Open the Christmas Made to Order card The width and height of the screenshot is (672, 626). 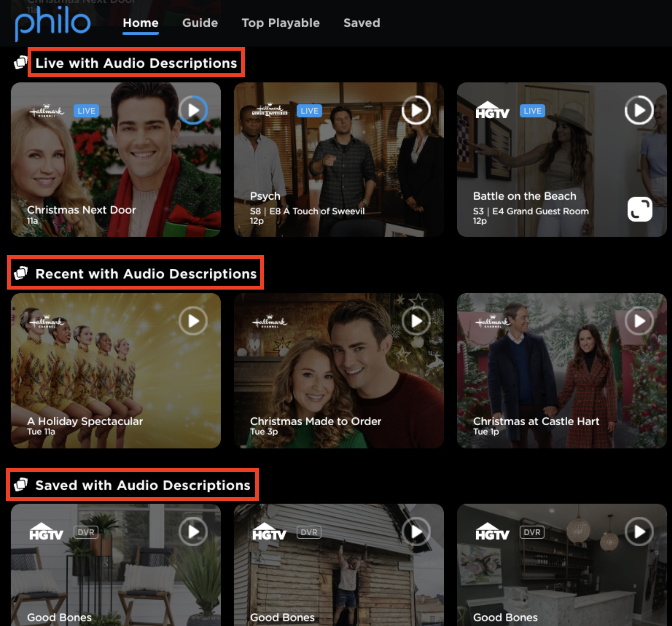pyautogui.click(x=339, y=371)
